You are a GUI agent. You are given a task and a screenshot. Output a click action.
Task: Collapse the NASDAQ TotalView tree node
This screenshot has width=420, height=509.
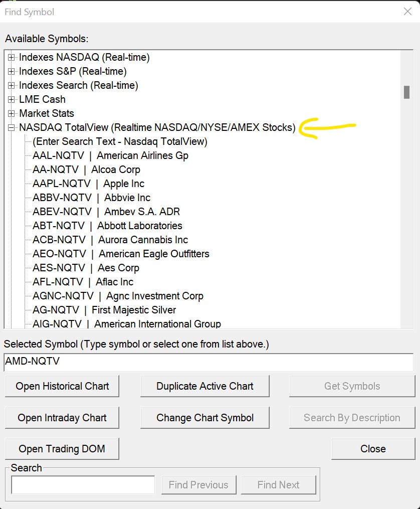coord(12,128)
